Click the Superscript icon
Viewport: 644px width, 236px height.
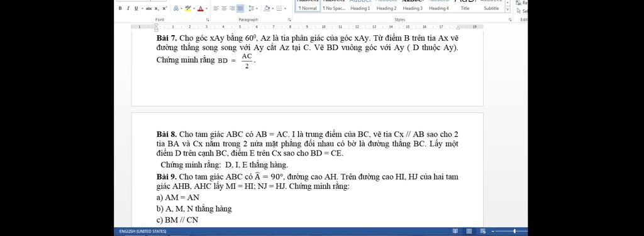(x=164, y=8)
